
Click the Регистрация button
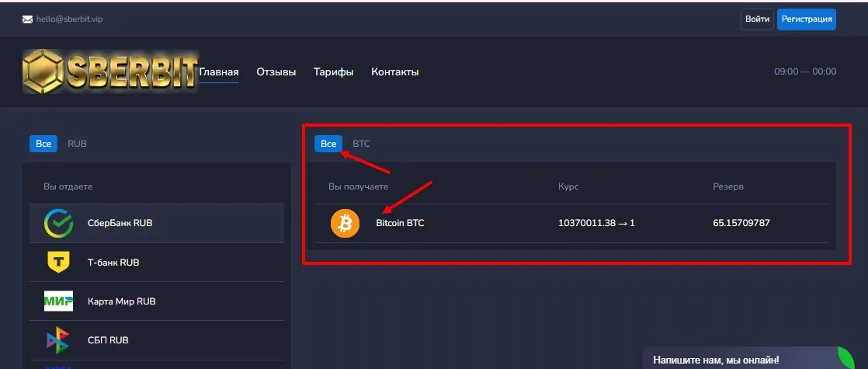[807, 19]
